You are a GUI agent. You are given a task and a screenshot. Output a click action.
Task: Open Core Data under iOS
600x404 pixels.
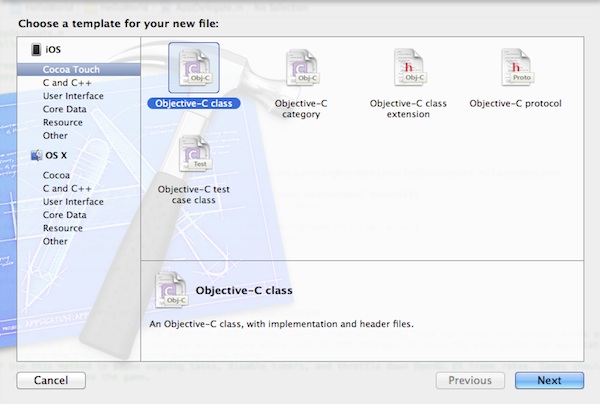[x=64, y=109]
